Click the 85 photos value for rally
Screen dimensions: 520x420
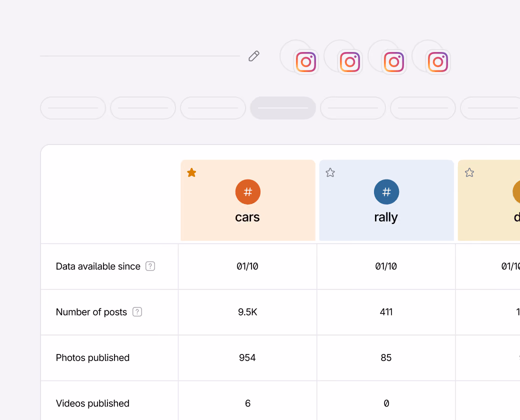[x=386, y=357]
